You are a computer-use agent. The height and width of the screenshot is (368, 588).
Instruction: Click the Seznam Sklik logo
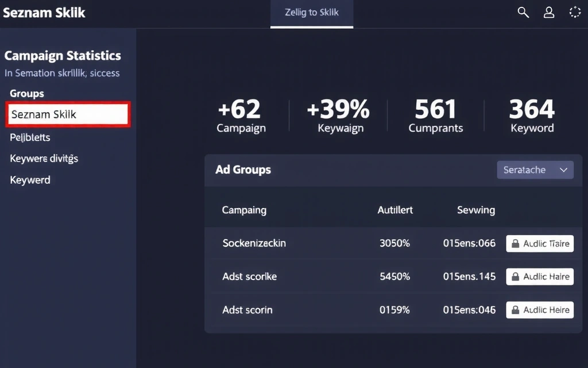[44, 13]
